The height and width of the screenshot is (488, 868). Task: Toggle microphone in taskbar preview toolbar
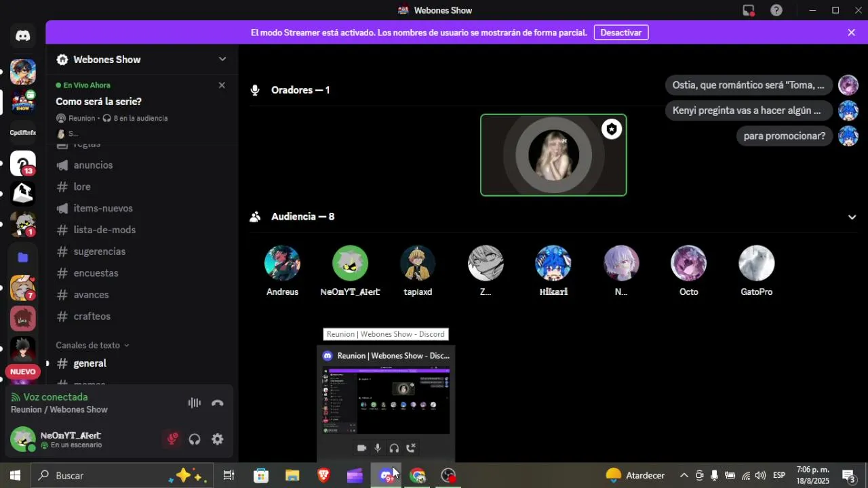tap(378, 448)
